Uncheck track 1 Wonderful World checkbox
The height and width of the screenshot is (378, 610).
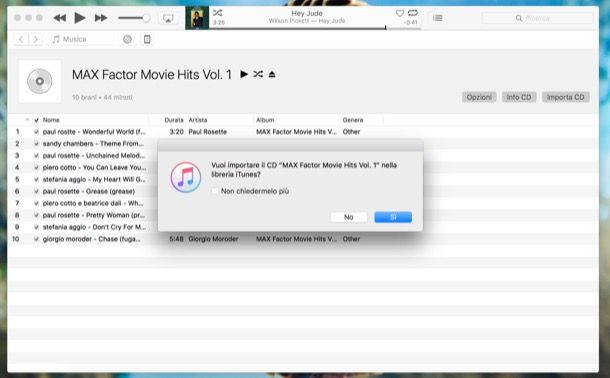(x=36, y=132)
